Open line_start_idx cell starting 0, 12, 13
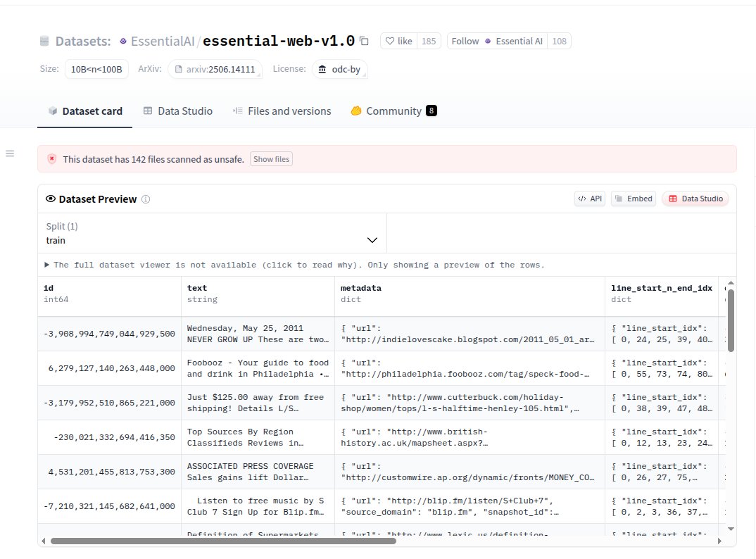The image size is (756, 559). pos(662,437)
